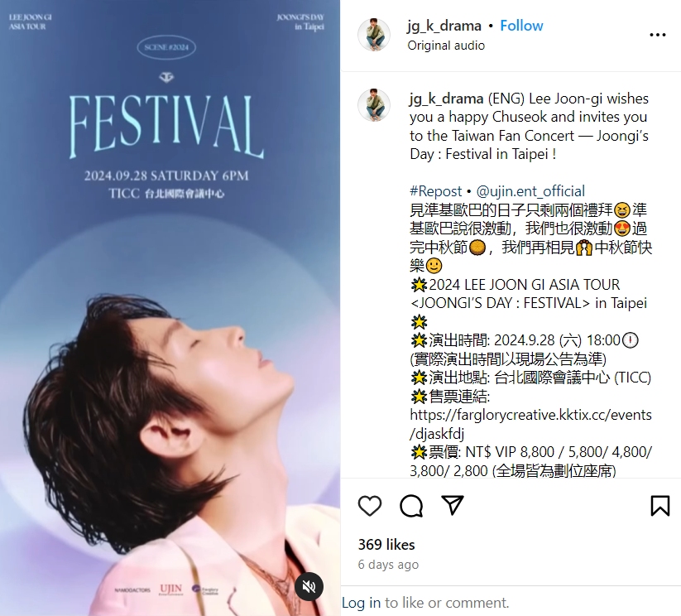Share the post via paper plane icon
681x616 pixels.
pos(453,505)
